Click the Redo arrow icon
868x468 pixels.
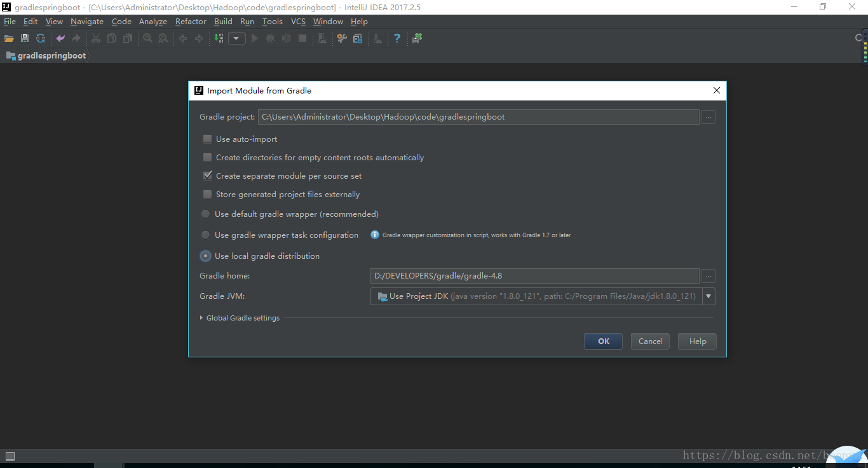point(76,39)
